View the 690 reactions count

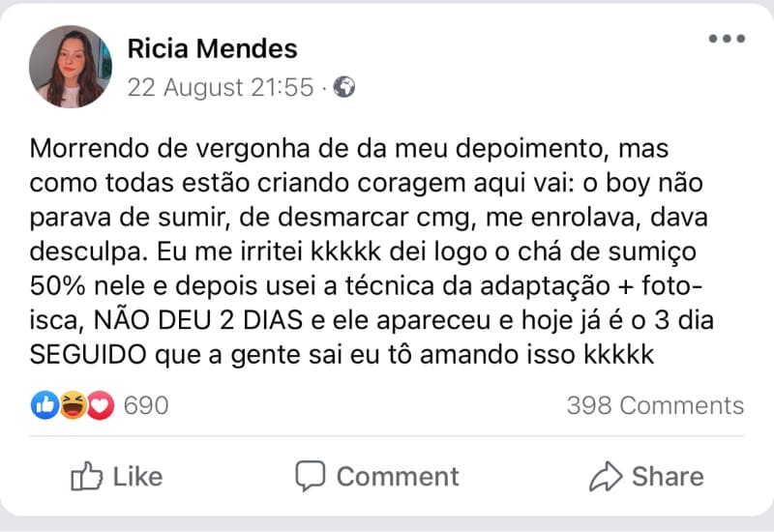pos(146,405)
